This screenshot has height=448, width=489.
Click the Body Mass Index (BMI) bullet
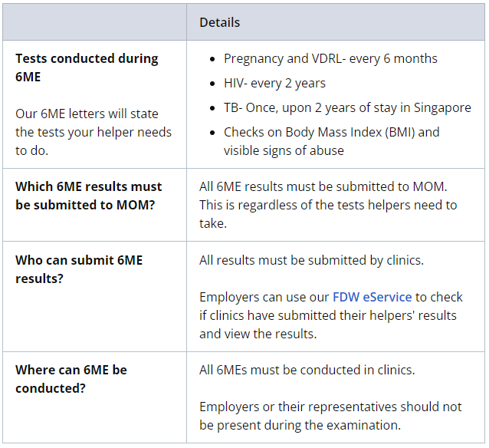tap(332, 132)
